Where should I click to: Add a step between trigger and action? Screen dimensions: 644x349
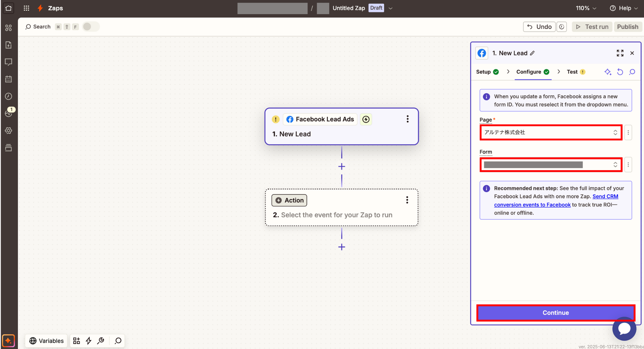click(x=341, y=166)
